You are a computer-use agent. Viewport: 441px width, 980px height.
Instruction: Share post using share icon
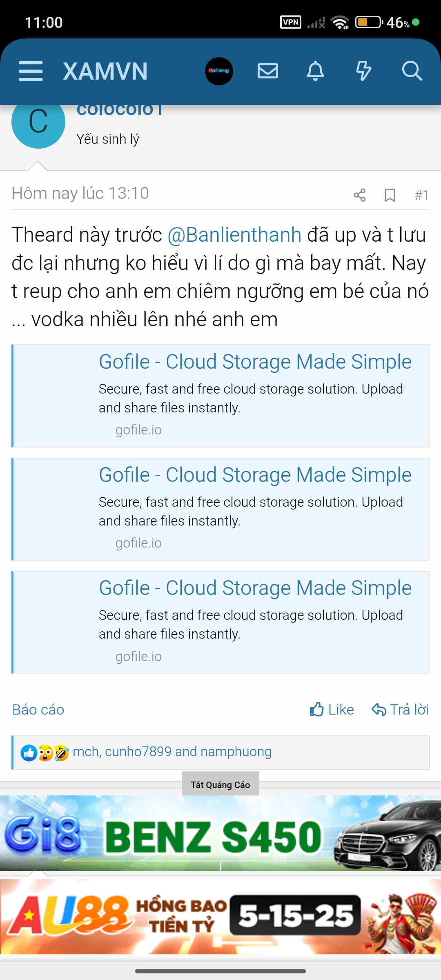(x=359, y=195)
